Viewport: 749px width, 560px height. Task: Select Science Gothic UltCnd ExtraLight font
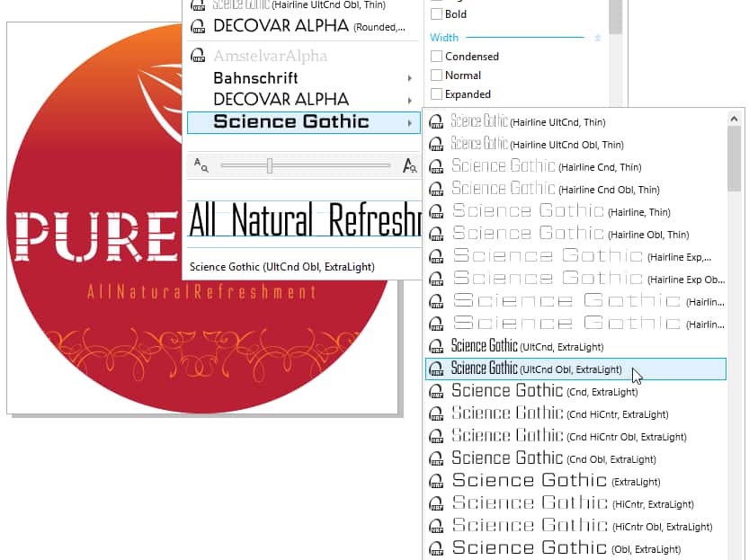pos(527,346)
